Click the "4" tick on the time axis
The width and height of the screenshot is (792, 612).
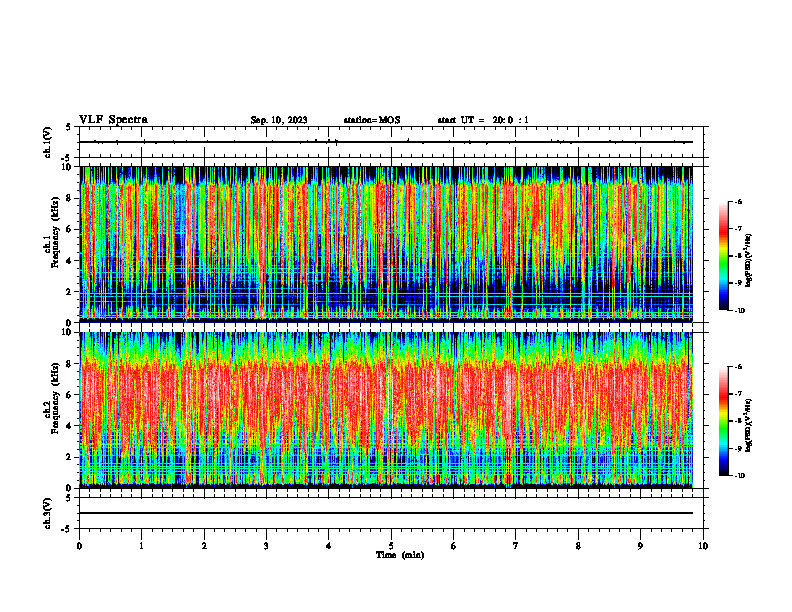point(329,546)
